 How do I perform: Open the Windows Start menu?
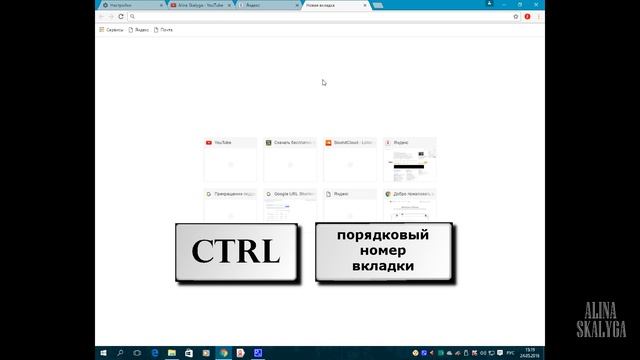103,353
